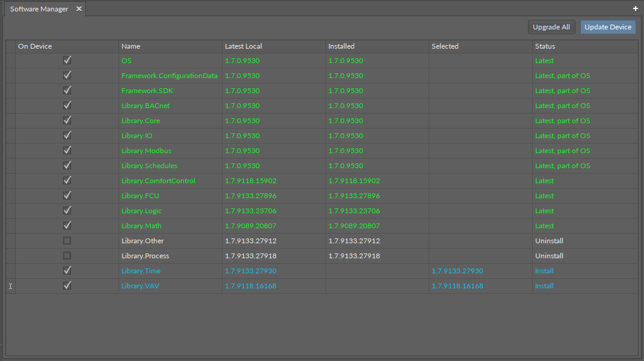Click the Latest Local column header
This screenshot has width=644, height=361.
(x=273, y=46)
